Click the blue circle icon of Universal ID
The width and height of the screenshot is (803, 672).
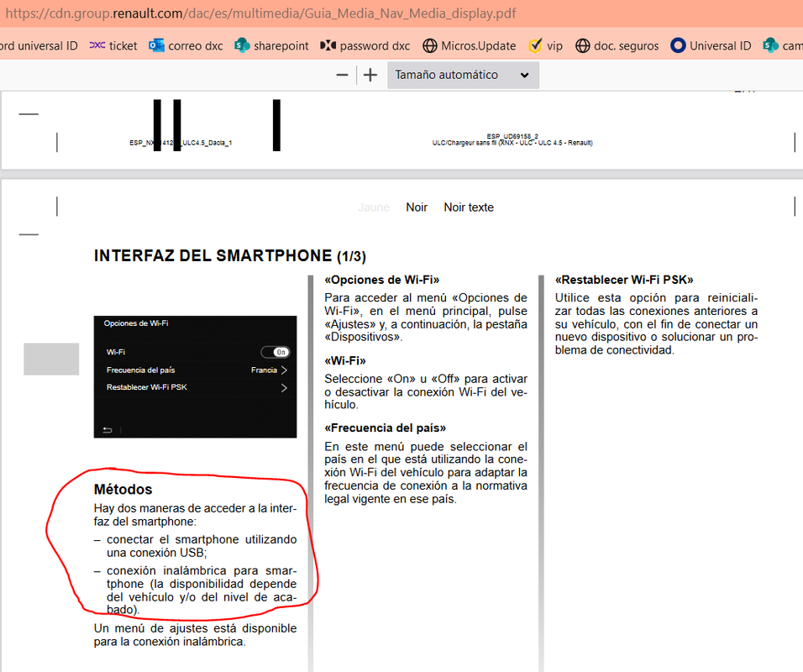point(678,45)
